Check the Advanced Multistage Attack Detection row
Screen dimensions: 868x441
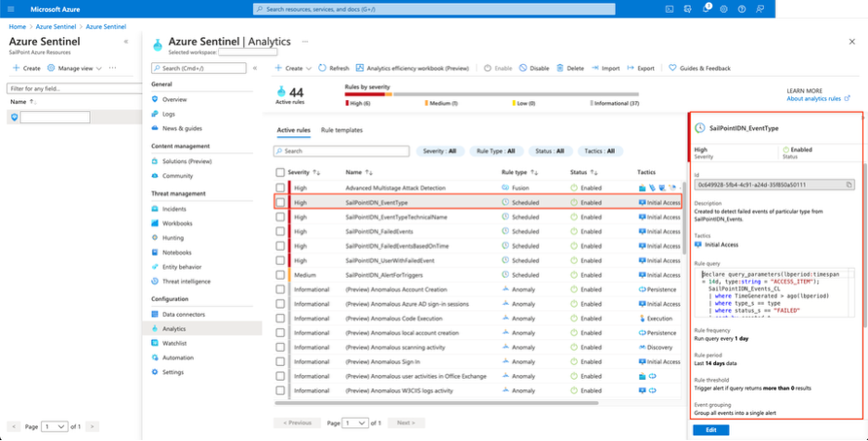[280, 188]
